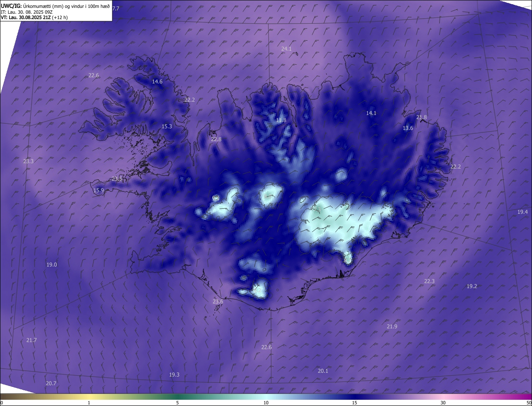Screen dimensions: 532x406
Task: Click the 15.3 value label
Action: coord(167,127)
